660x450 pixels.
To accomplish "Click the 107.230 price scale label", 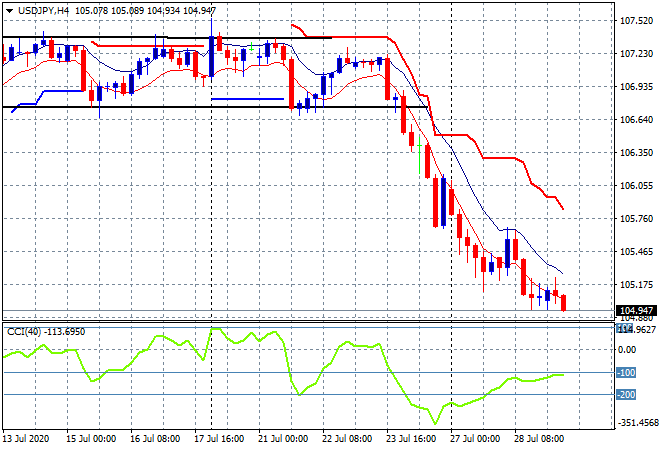I will pos(636,53).
